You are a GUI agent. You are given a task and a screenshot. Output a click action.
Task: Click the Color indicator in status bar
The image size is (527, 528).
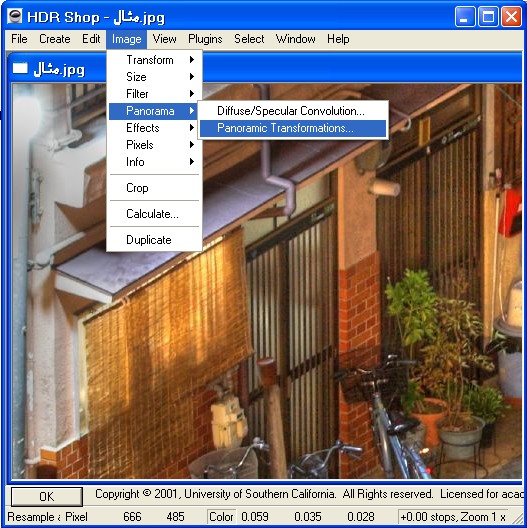coord(221,517)
